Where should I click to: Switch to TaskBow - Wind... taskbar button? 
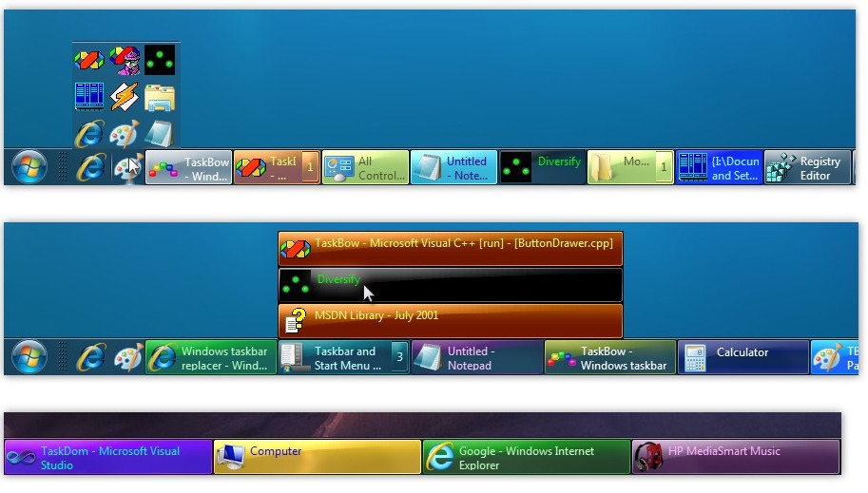click(x=189, y=167)
